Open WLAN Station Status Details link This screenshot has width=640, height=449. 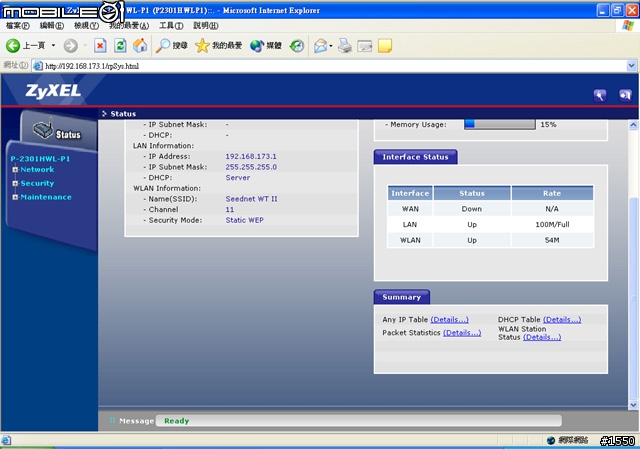542,337
